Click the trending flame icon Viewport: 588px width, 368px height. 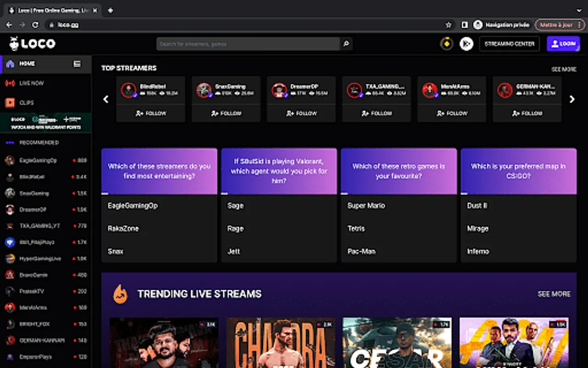120,294
